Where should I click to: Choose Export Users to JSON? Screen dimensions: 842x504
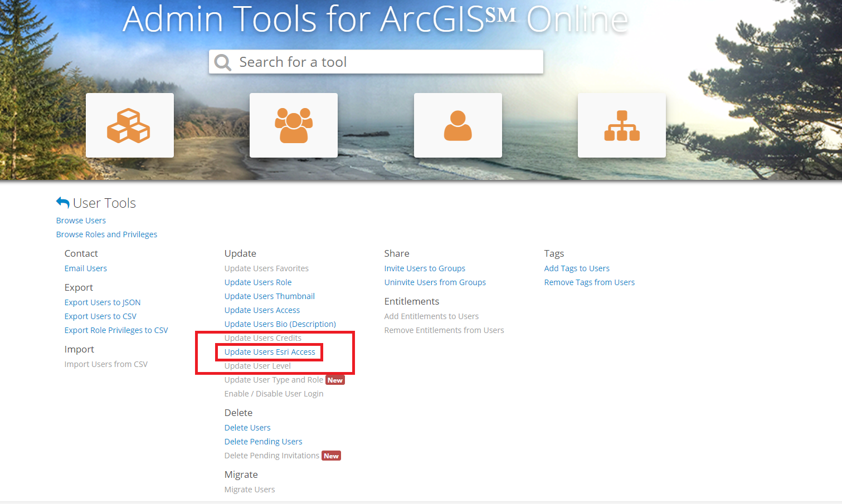click(x=103, y=302)
